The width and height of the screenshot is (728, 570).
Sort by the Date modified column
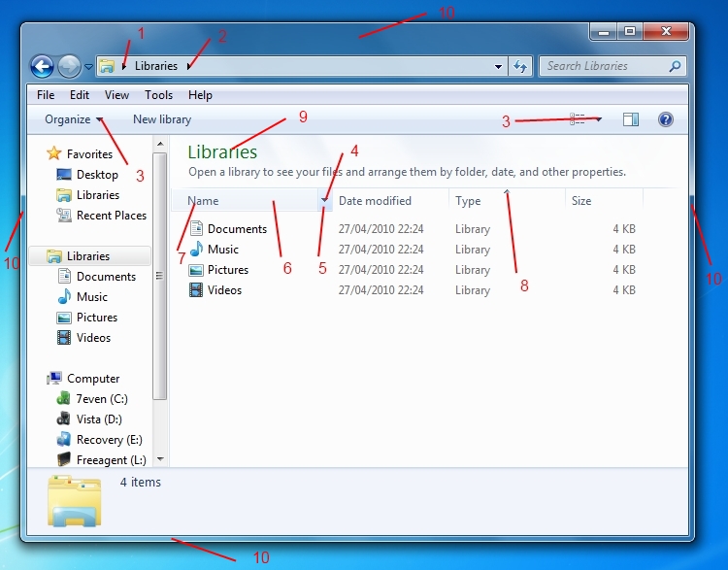point(390,201)
